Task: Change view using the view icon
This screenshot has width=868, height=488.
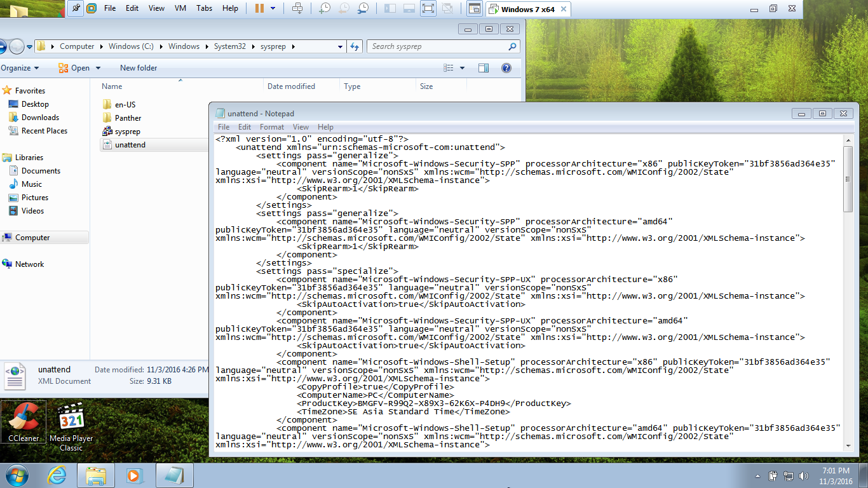Action: point(449,68)
